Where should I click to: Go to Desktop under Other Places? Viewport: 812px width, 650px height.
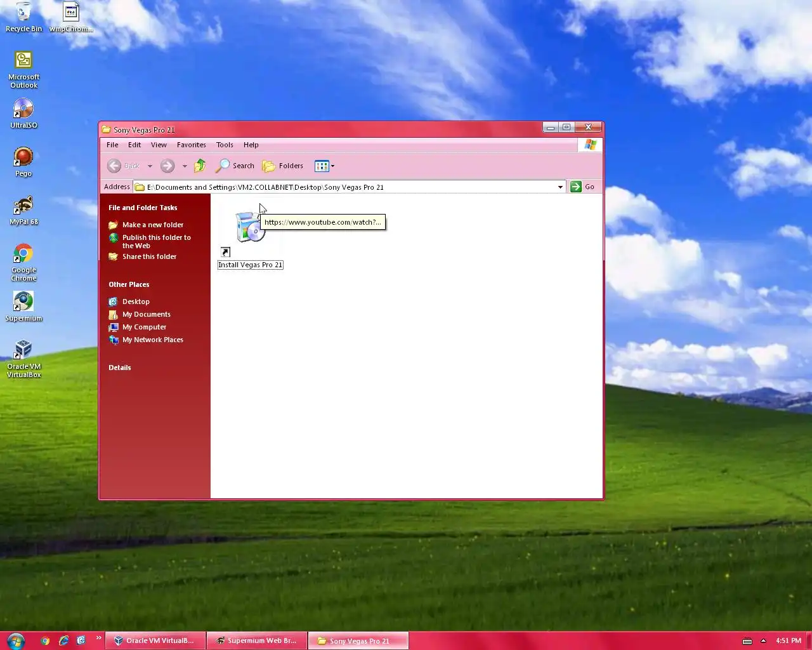(129, 302)
